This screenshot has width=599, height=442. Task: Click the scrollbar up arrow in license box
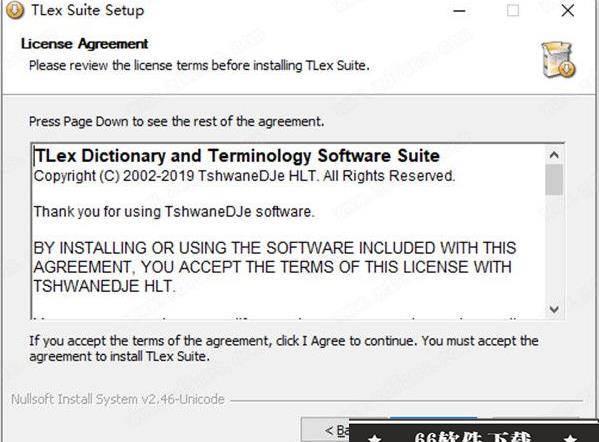tap(554, 155)
